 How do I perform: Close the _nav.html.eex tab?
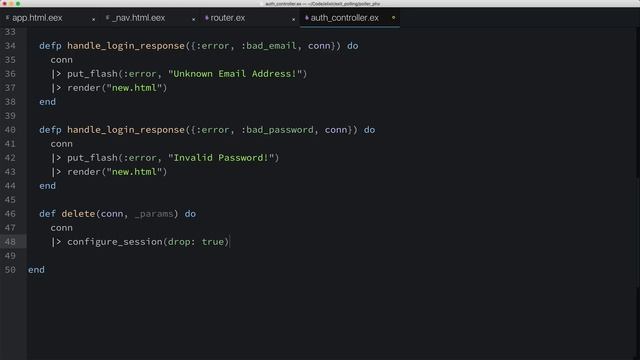coord(193,19)
